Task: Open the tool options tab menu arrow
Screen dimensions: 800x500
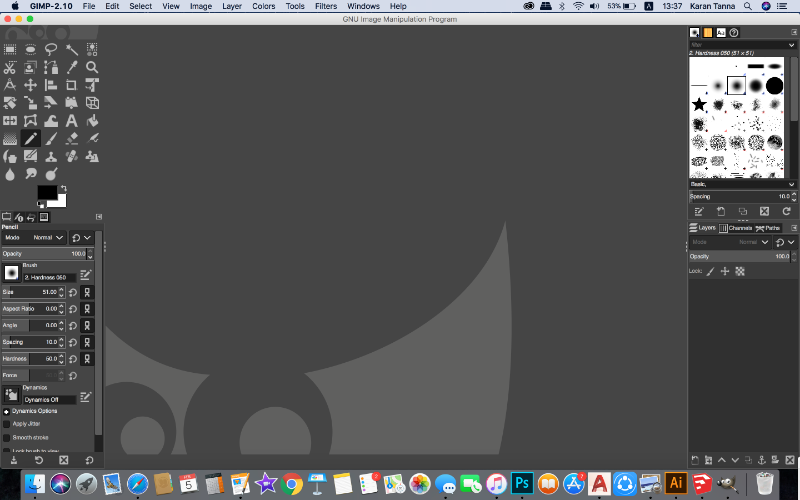Action: [99, 217]
